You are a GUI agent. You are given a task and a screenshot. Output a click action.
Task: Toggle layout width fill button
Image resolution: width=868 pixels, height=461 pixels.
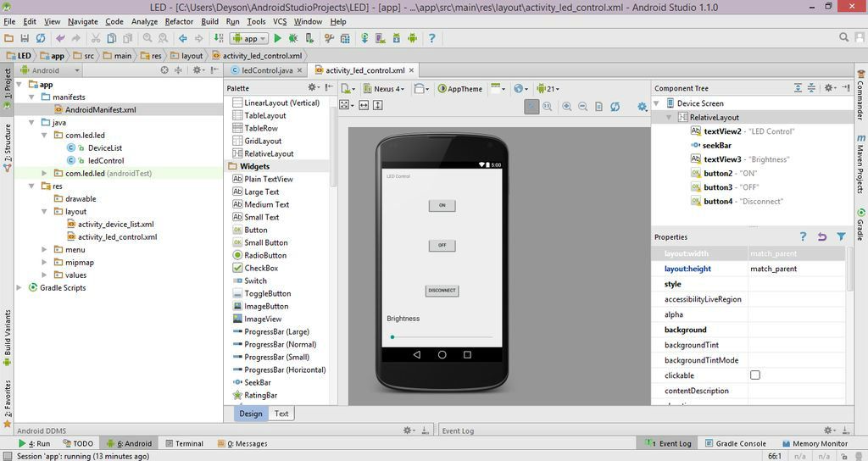(x=364, y=105)
